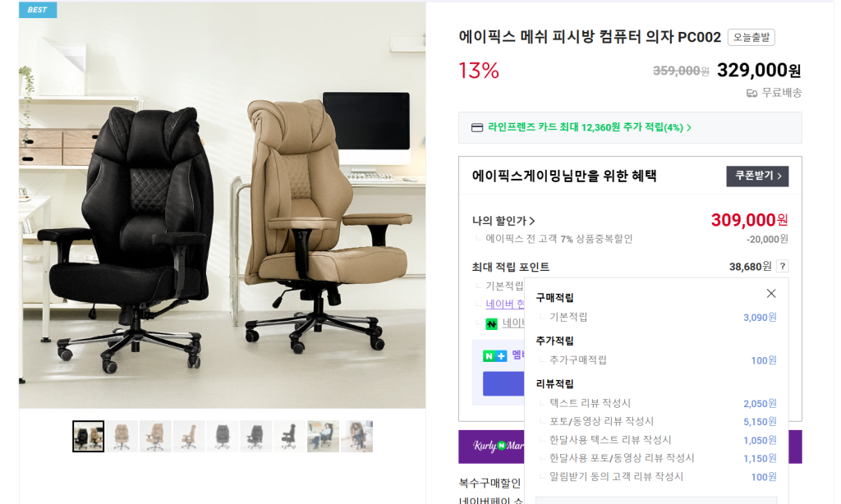The height and width of the screenshot is (504, 841).
Task: Click the blue membership button
Action: pyautogui.click(x=503, y=384)
